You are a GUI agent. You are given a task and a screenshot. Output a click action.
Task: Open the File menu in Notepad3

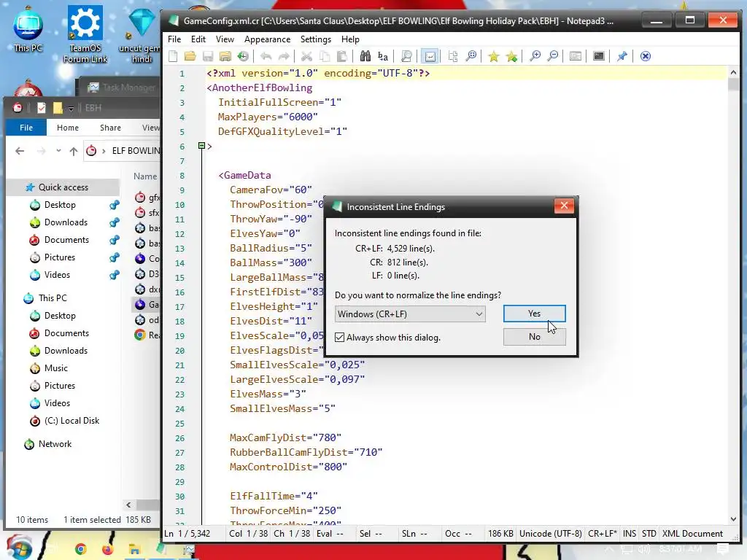point(174,39)
